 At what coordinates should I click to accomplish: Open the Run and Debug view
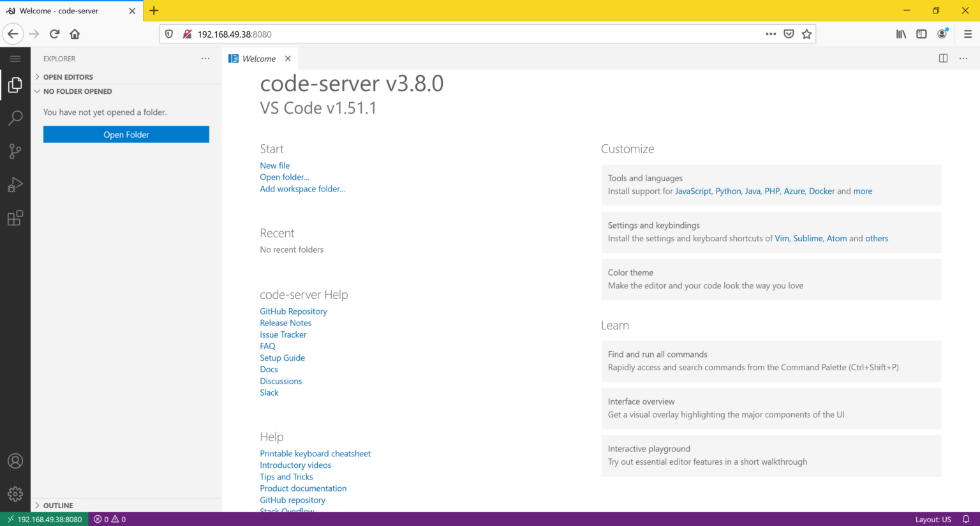coord(15,184)
